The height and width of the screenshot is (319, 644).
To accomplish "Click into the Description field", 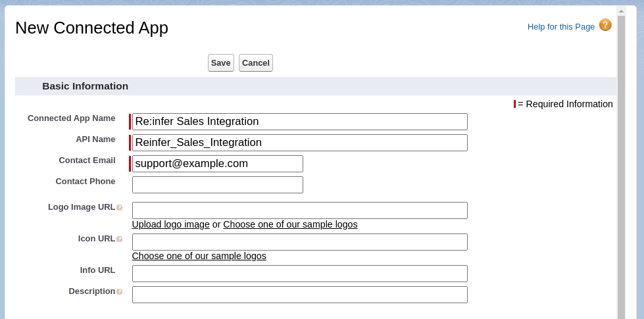I will point(299,295).
